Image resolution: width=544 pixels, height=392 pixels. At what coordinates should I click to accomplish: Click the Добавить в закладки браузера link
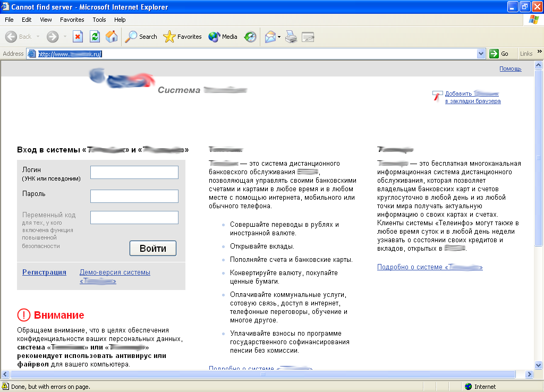pos(472,98)
